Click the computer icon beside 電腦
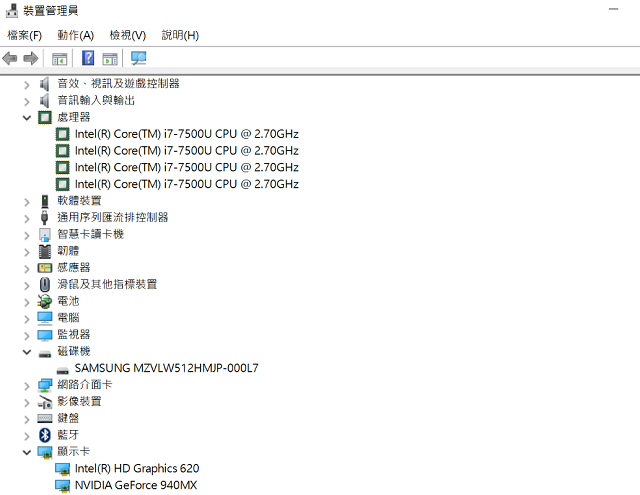Image resolution: width=640 pixels, height=495 pixels. (x=45, y=318)
